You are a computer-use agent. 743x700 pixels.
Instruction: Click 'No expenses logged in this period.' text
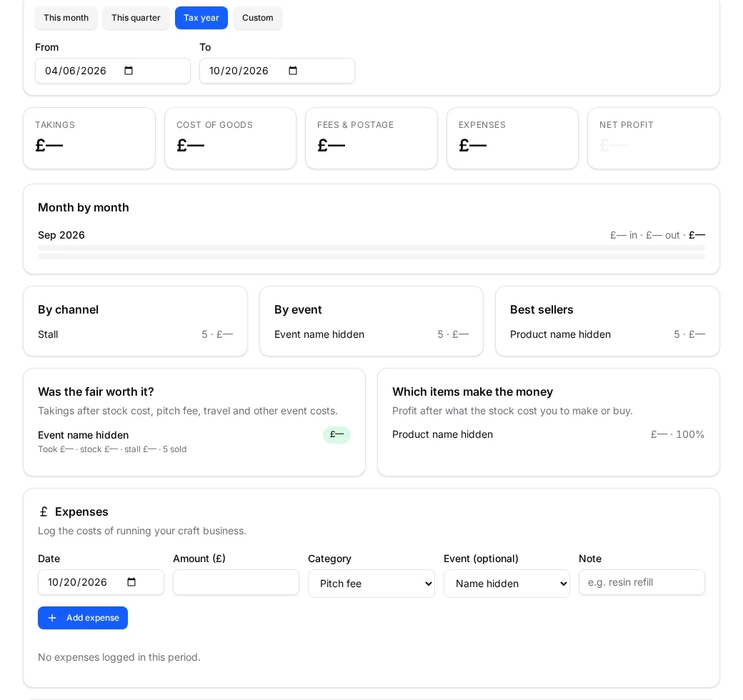119,657
